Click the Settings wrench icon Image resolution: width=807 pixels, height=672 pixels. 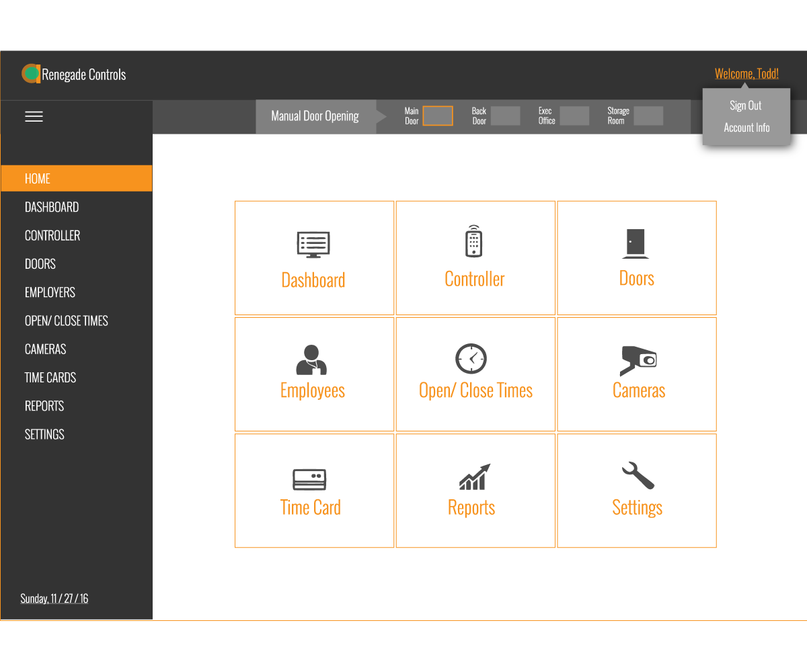638,476
